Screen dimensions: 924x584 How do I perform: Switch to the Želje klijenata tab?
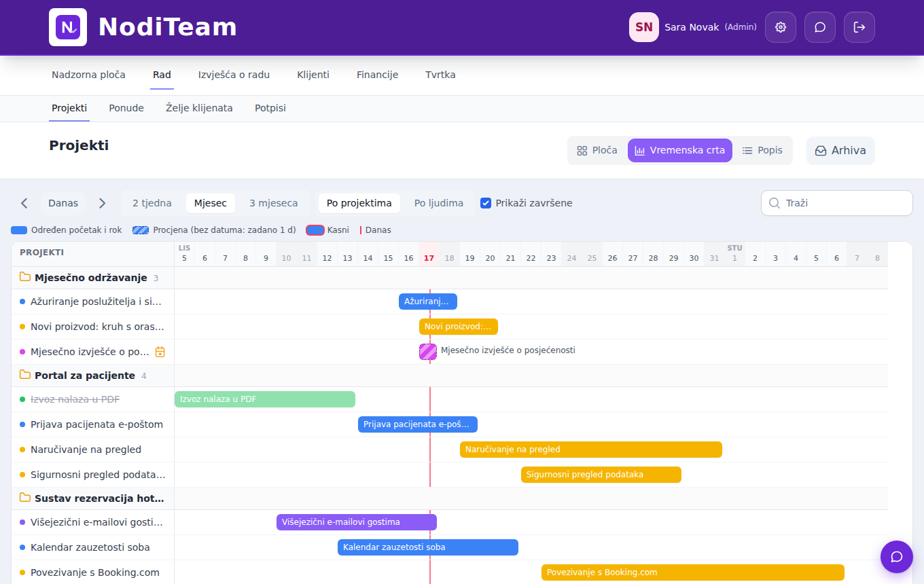click(x=199, y=108)
